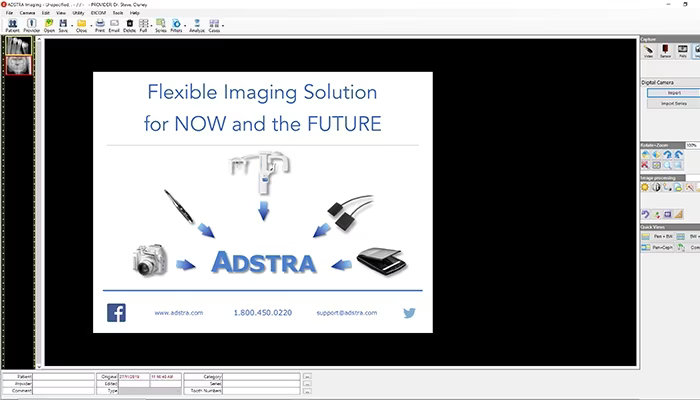The image size is (700, 400).
Task: Launch the Analyze tool icon
Action: pos(197,25)
